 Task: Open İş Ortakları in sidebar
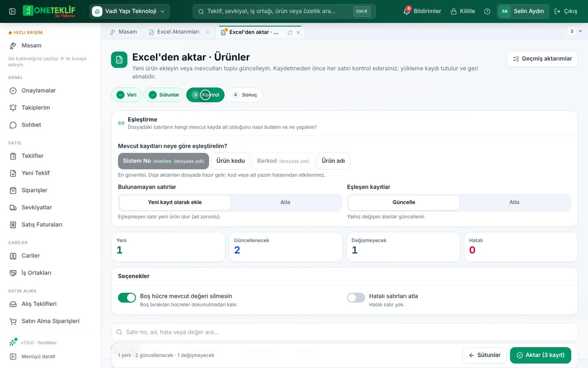click(x=50, y=273)
